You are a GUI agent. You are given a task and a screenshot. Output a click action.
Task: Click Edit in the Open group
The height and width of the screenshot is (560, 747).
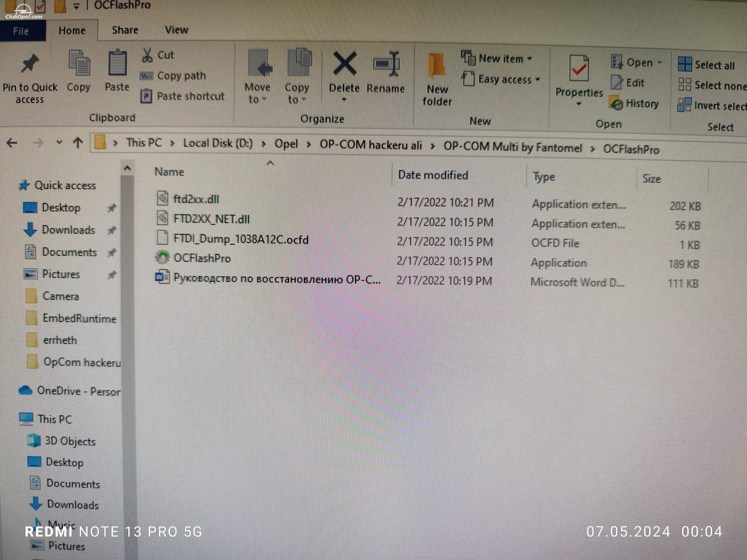point(628,83)
